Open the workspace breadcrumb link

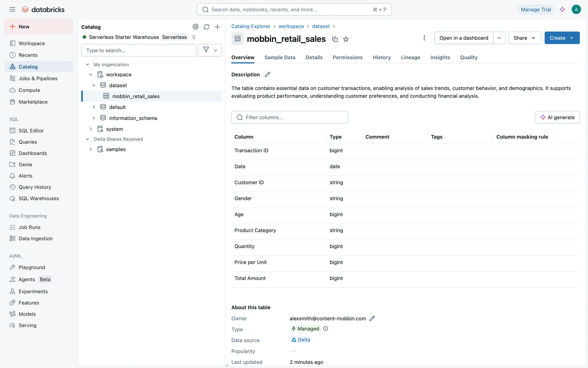click(x=291, y=26)
